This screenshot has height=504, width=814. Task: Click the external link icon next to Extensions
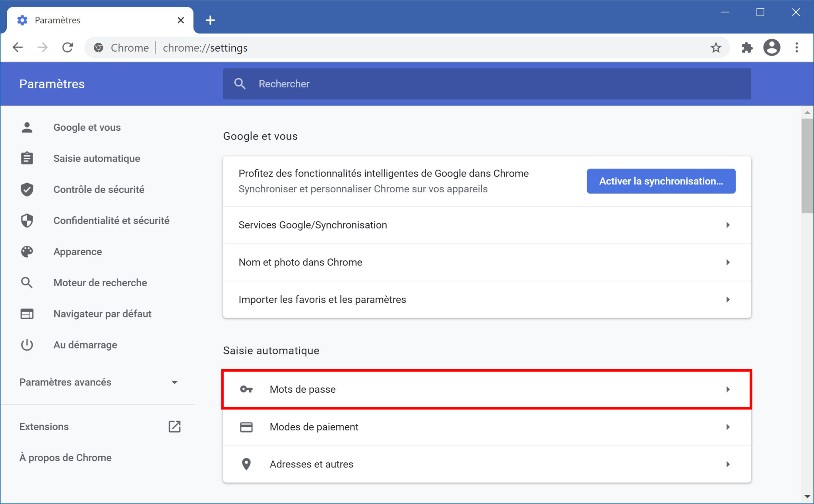[x=174, y=426]
